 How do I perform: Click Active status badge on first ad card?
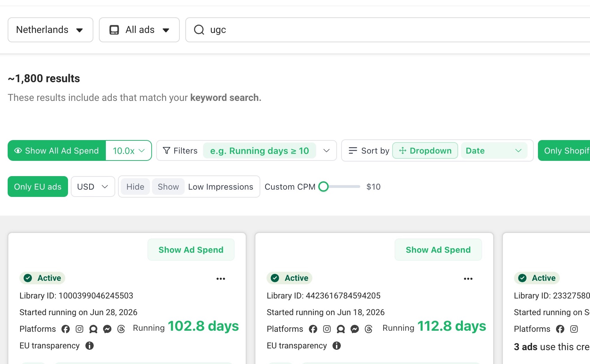(42, 278)
